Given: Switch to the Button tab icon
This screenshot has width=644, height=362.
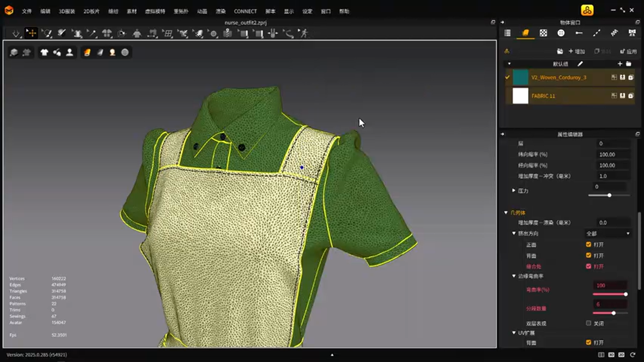Looking at the screenshot, I should coord(561,33).
